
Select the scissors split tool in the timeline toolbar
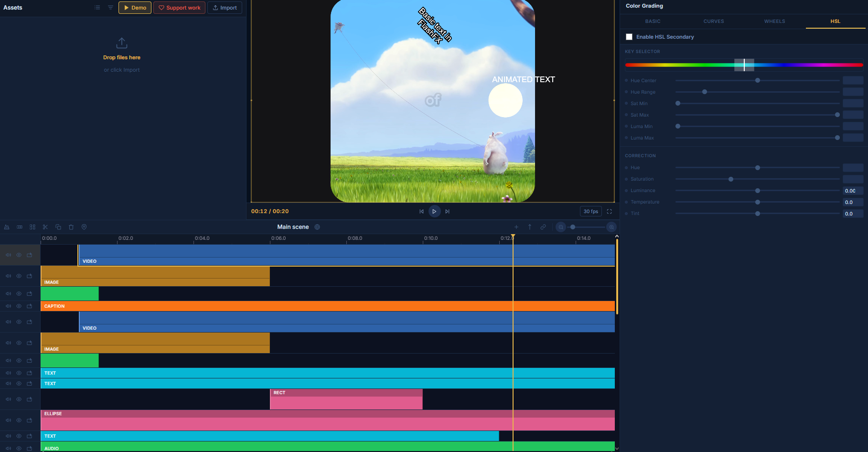(x=45, y=227)
